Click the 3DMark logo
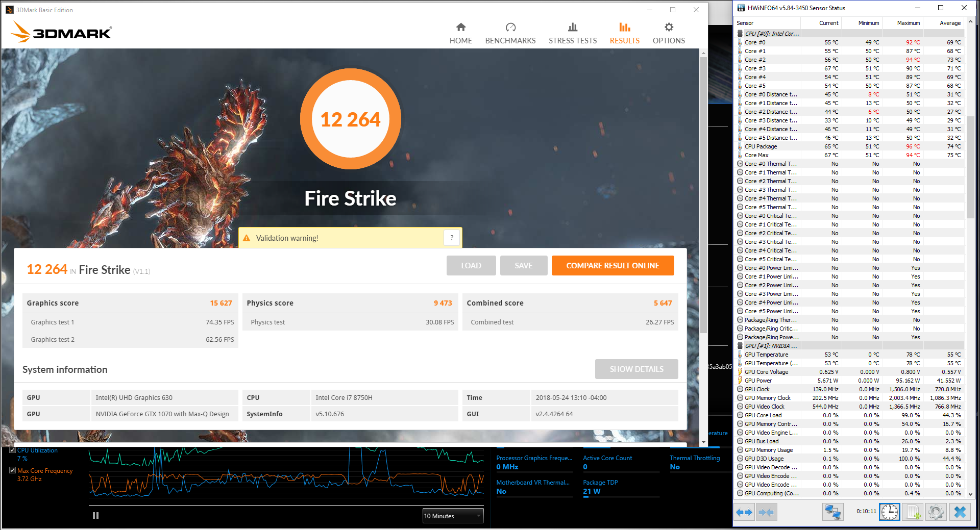 tap(61, 32)
